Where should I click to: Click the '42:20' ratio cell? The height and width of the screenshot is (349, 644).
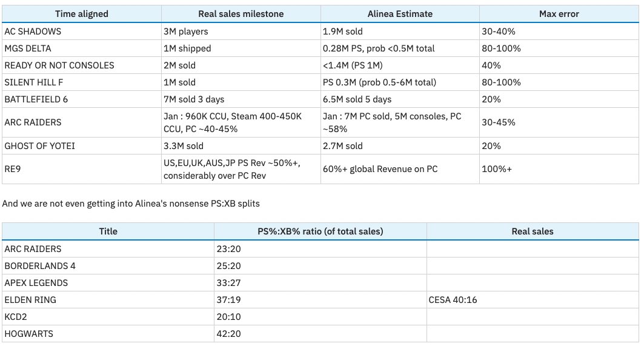[320, 334]
